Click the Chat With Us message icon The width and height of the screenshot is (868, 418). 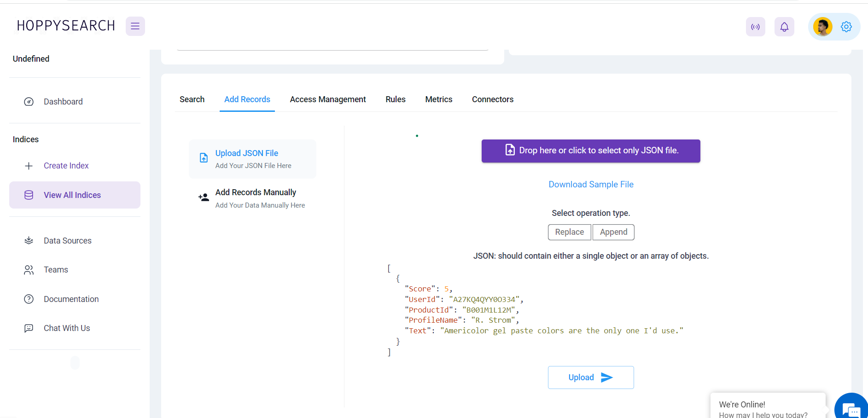click(29, 328)
